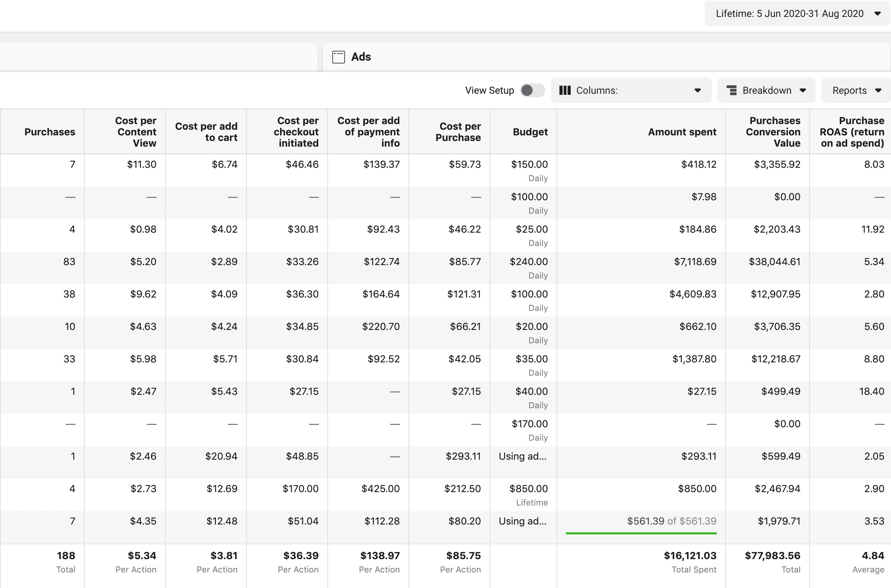Open the Lifetime date range dropdown

[797, 14]
